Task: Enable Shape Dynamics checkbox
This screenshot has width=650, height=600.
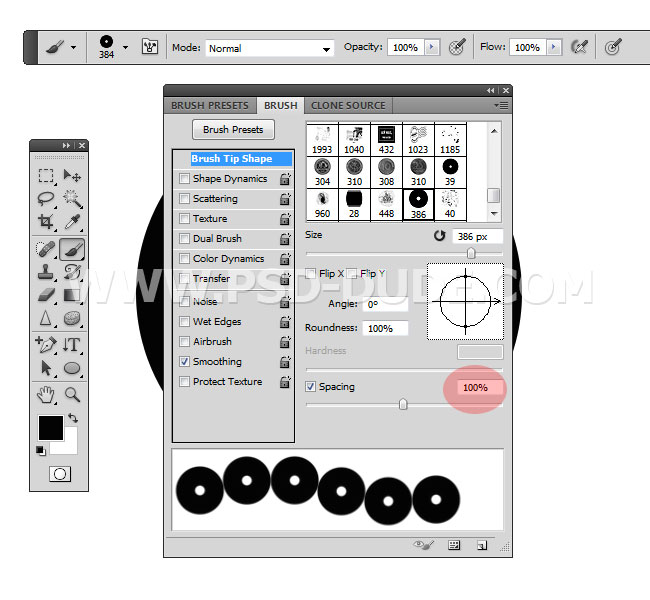Action: tap(184, 178)
